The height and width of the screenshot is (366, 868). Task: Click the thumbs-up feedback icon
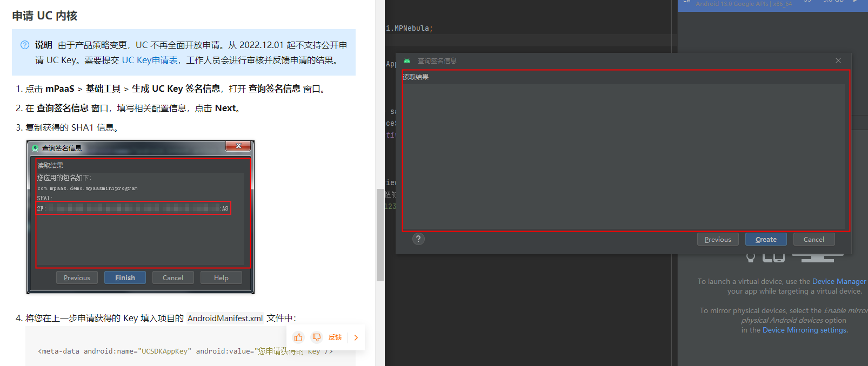(298, 337)
